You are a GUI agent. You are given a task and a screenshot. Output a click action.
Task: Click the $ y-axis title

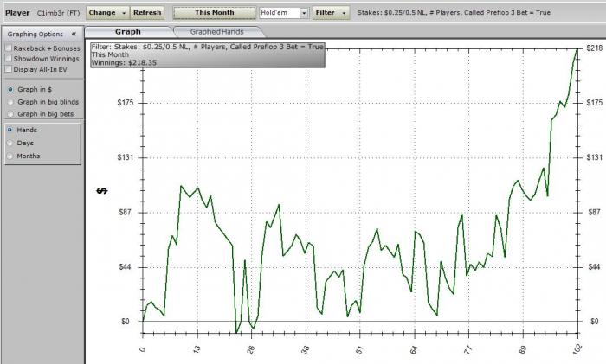click(x=101, y=191)
